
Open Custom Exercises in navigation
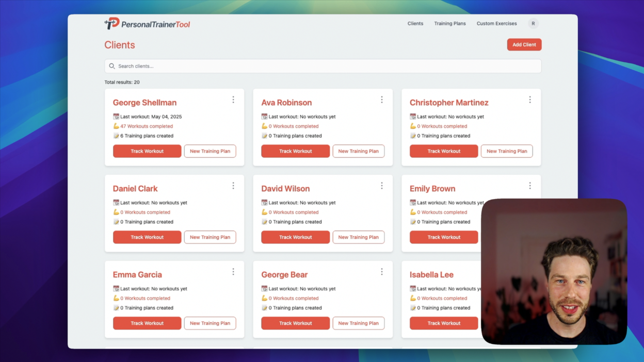tap(497, 24)
